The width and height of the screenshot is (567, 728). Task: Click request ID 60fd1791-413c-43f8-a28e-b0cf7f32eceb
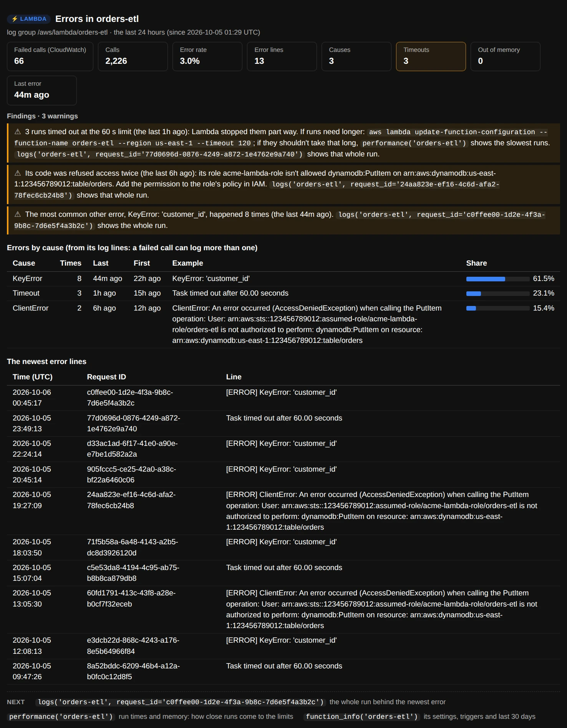point(131,598)
